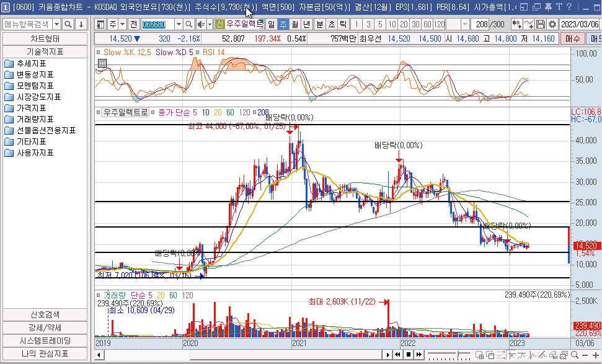
Task: Switch chart period to 년 (yearly)
Action: (306, 25)
